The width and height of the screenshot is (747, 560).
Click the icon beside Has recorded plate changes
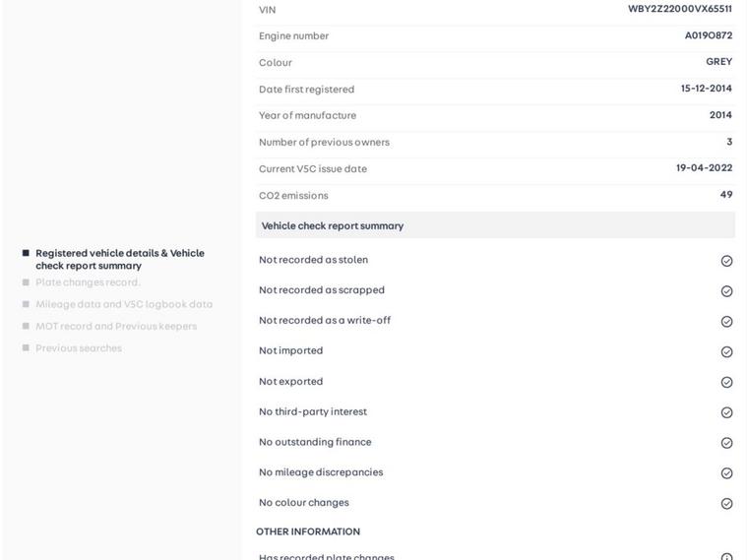pyautogui.click(x=726, y=557)
